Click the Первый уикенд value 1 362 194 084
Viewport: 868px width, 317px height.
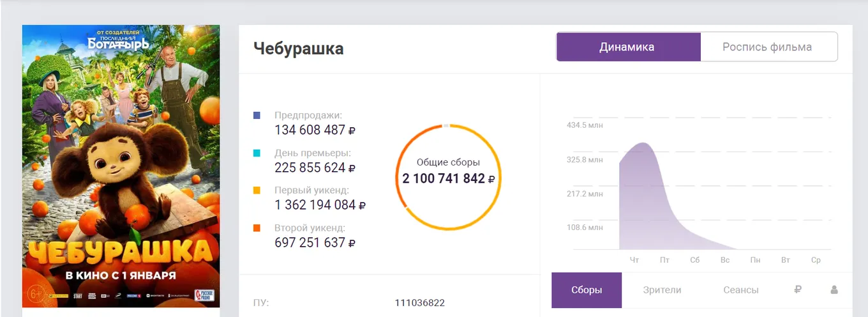320,205
